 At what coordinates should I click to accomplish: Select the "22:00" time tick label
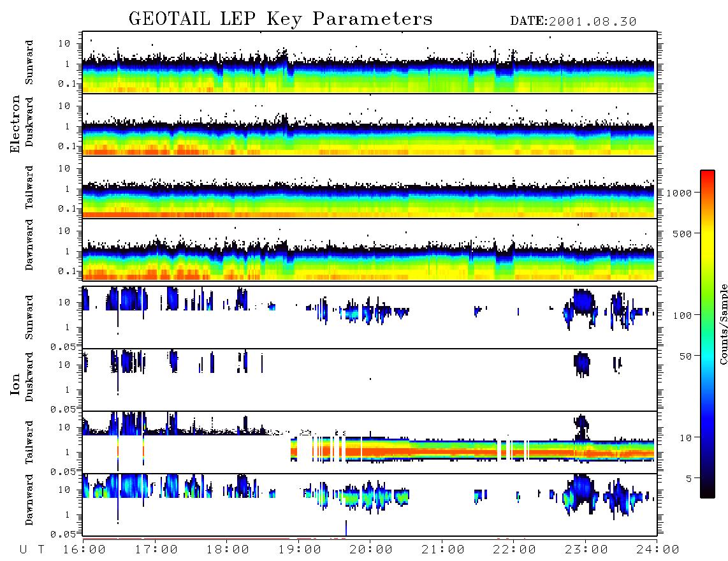(x=514, y=550)
